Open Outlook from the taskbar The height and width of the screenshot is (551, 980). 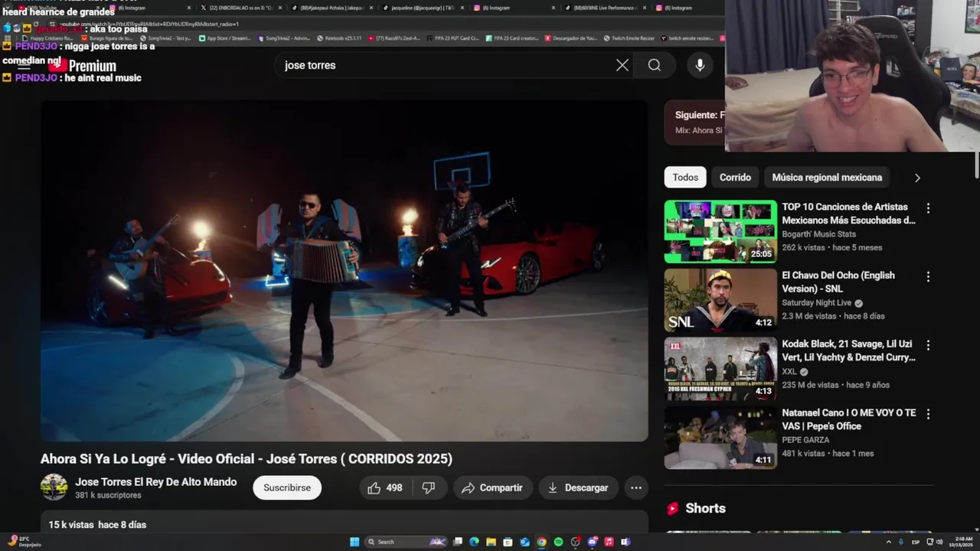tap(524, 542)
